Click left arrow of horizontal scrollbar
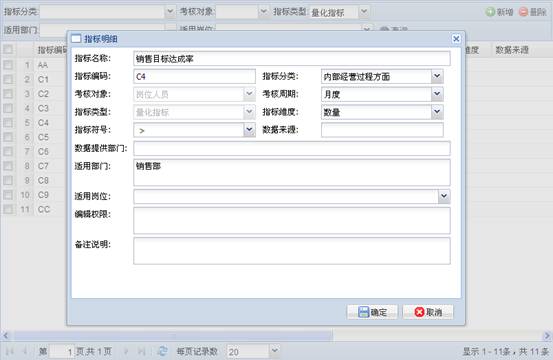The height and width of the screenshot is (360, 553). pos(5,336)
